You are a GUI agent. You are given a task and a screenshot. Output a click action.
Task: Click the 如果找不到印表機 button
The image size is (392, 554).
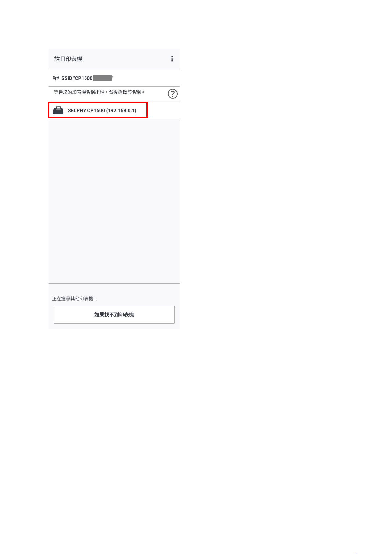point(114,315)
